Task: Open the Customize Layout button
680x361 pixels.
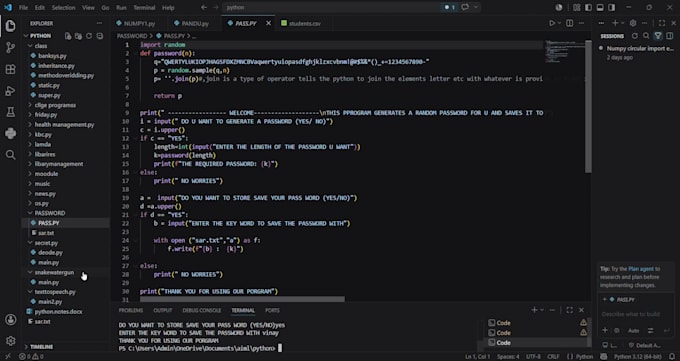Action: coord(576,7)
